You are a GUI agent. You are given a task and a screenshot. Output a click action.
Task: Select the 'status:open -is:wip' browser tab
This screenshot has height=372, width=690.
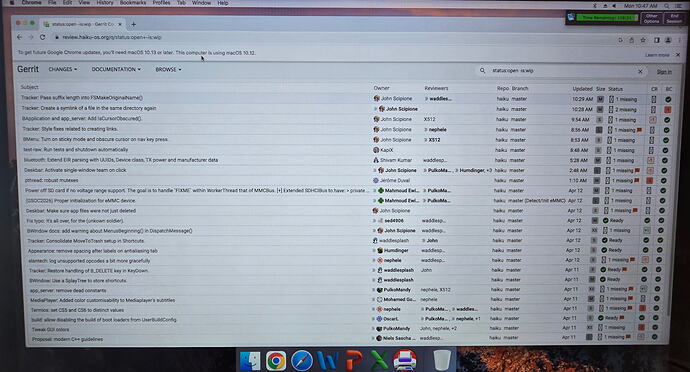click(x=82, y=24)
